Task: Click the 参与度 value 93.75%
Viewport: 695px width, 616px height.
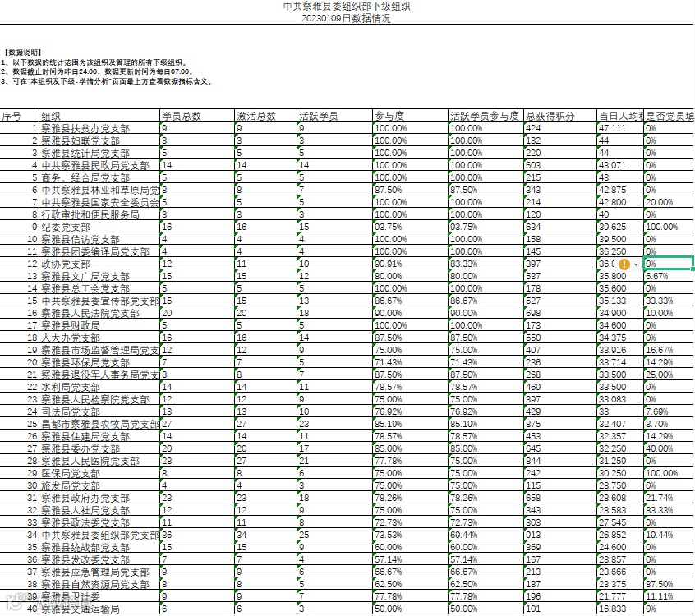Action: 410,227
